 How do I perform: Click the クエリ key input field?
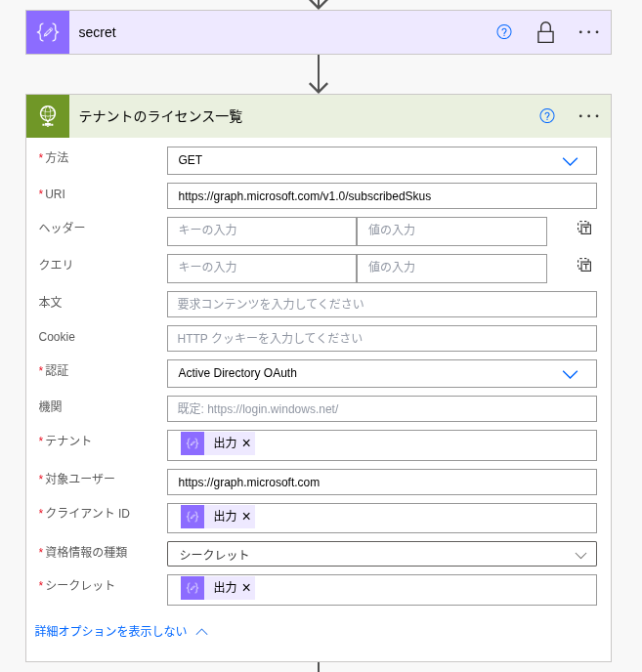pyautogui.click(x=262, y=269)
